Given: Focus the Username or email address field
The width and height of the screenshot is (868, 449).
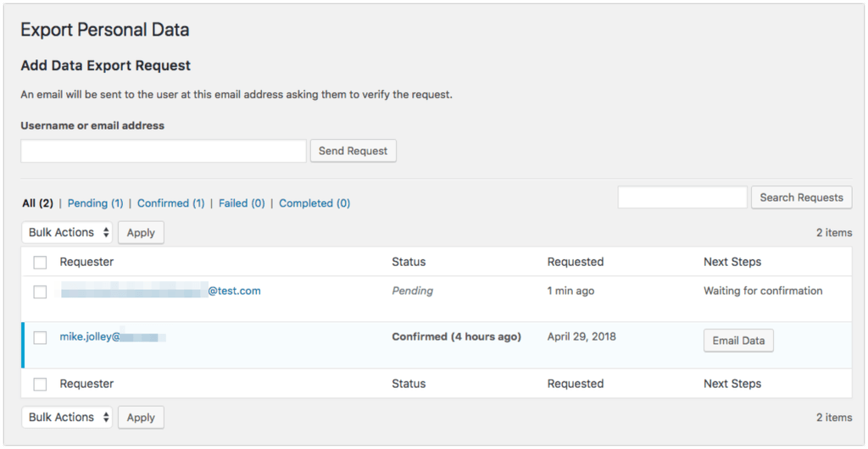Looking at the screenshot, I should [164, 151].
